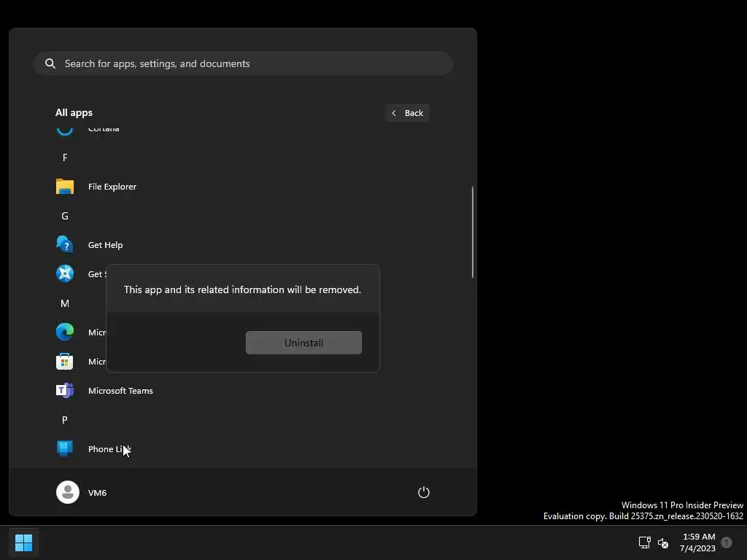Open the notification count badge

click(x=727, y=542)
